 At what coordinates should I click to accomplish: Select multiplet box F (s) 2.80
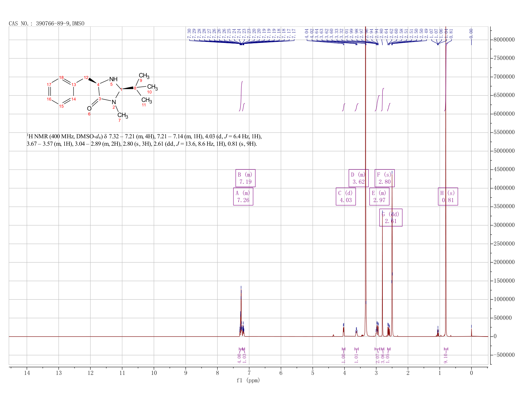click(x=385, y=178)
